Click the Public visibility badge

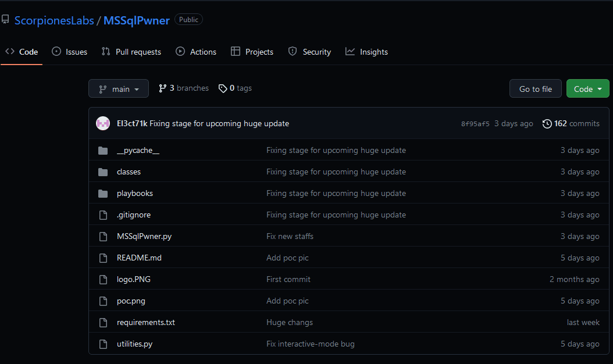point(188,20)
